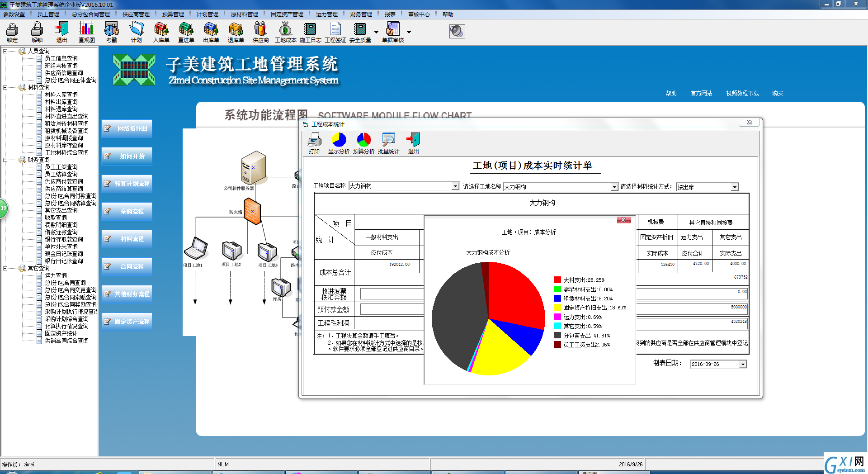Select 银行日记账查询 tree item
Image resolution: width=868 pixels, height=474 pixels.
tap(64, 261)
